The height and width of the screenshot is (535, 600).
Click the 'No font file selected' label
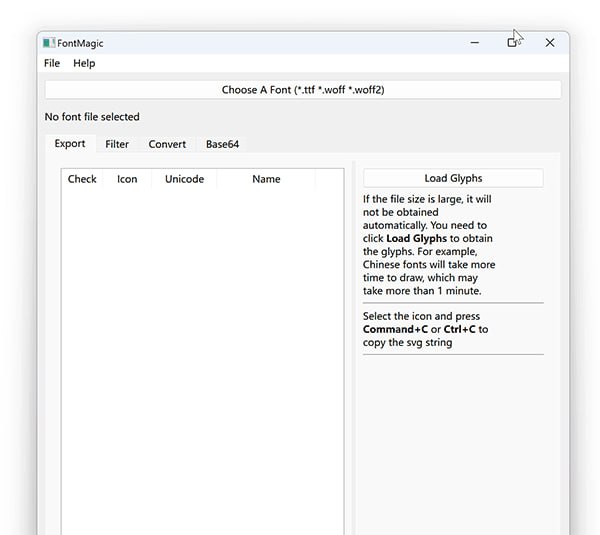click(x=92, y=117)
